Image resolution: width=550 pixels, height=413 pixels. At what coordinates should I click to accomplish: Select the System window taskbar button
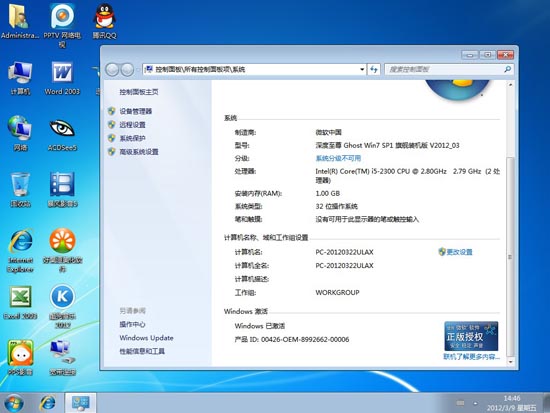click(80, 403)
